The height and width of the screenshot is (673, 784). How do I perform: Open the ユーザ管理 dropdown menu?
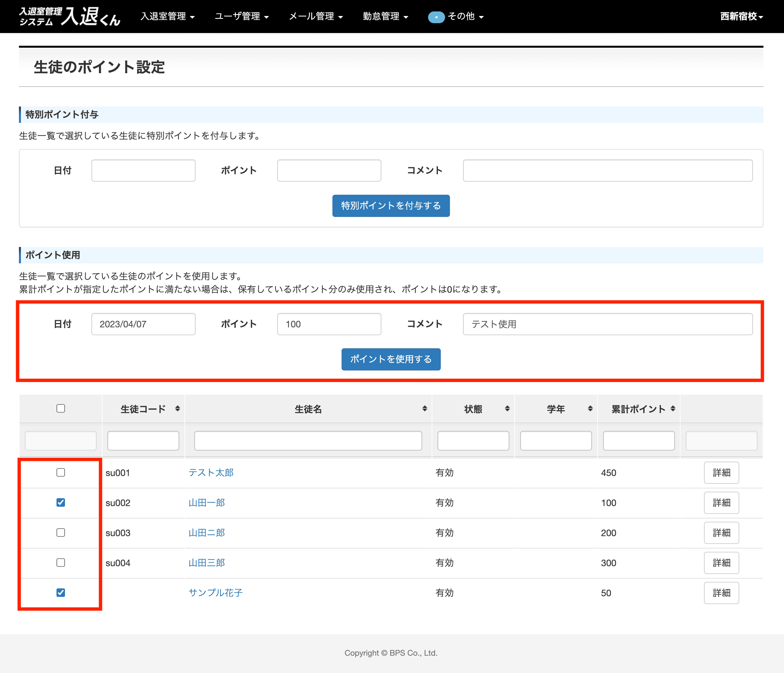241,16
